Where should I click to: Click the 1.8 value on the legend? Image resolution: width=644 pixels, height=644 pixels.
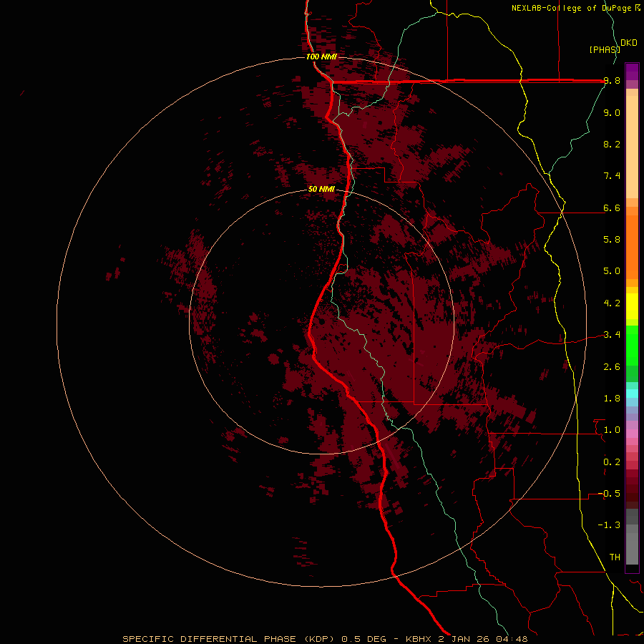click(612, 399)
